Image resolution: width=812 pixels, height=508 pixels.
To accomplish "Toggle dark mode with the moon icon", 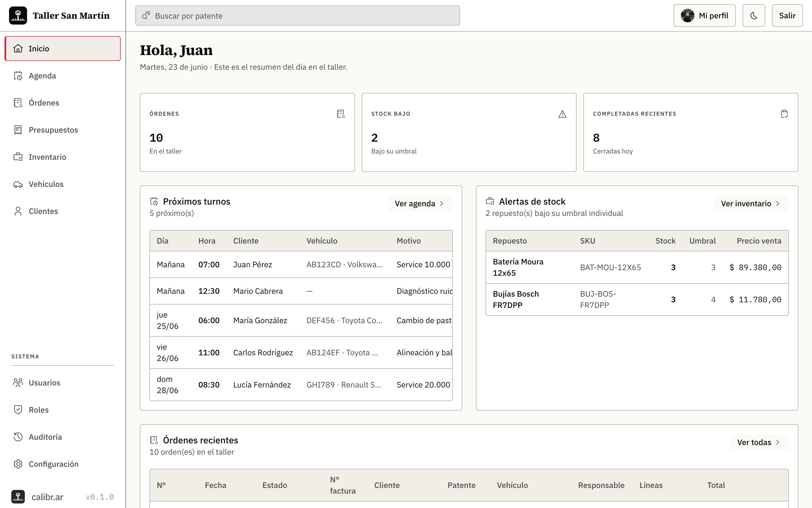I will [754, 16].
